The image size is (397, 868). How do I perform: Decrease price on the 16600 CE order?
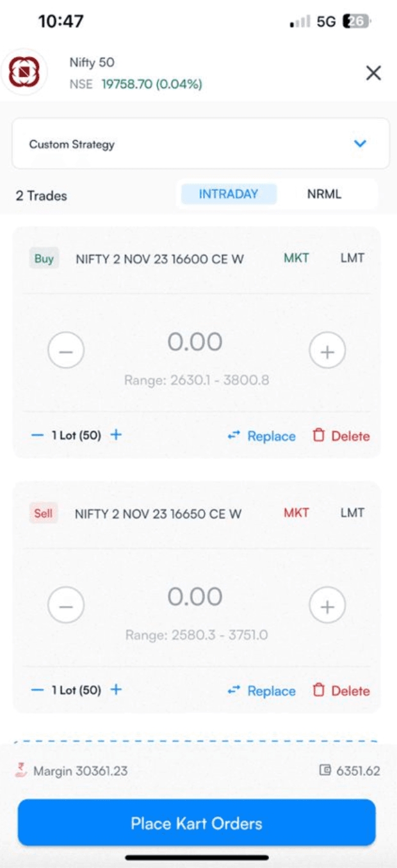(x=66, y=351)
